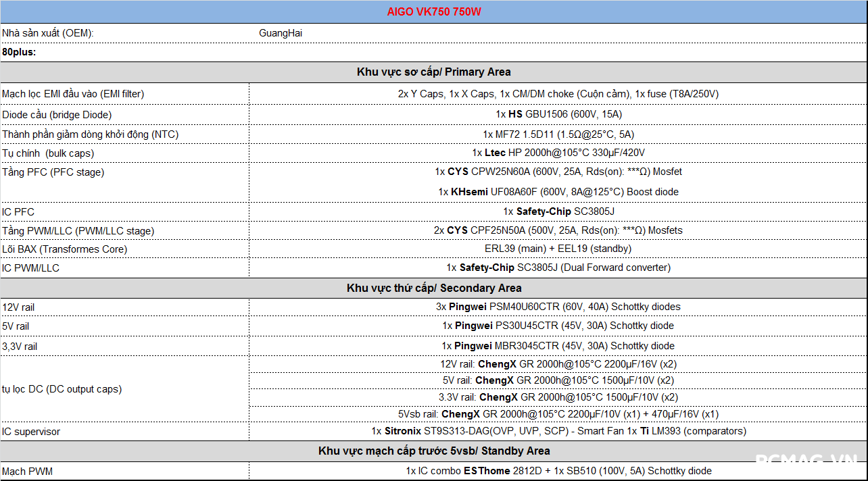Select the 5Vsb rail ChengX capacitor line
The image size is (868, 481).
pyautogui.click(x=558, y=414)
